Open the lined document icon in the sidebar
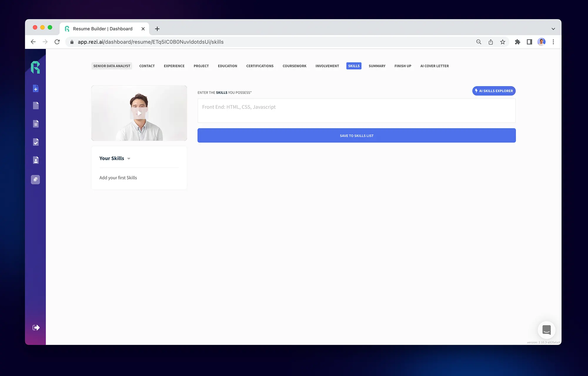 point(36,124)
